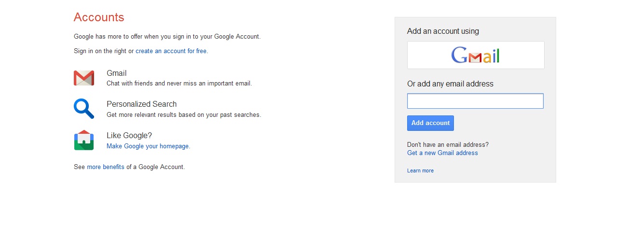
Task: Click the Or add any email address label
Action: click(x=450, y=84)
